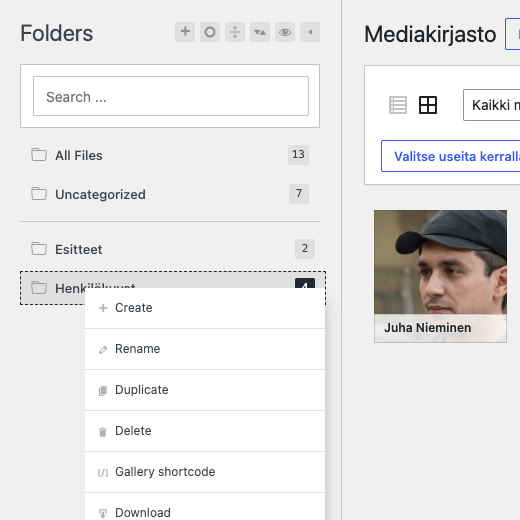Click the Mediakirjasto heading
The image size is (520, 520).
[x=430, y=34]
